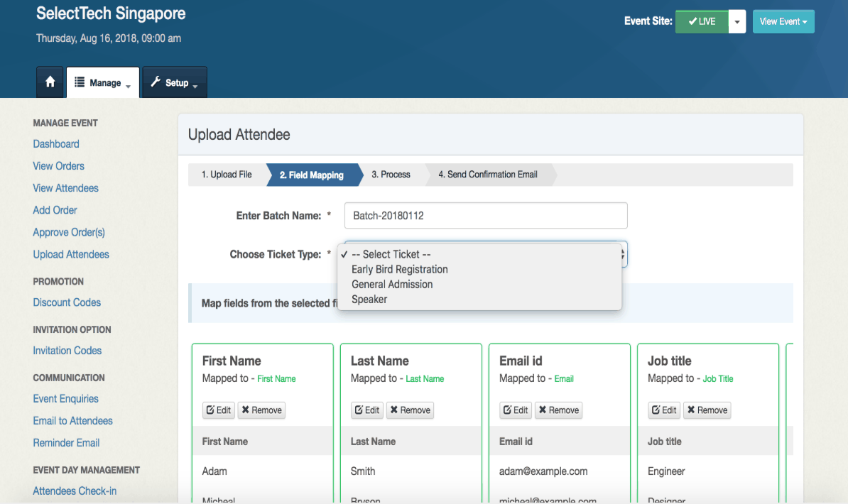Go to Add Order page

pos(55,210)
